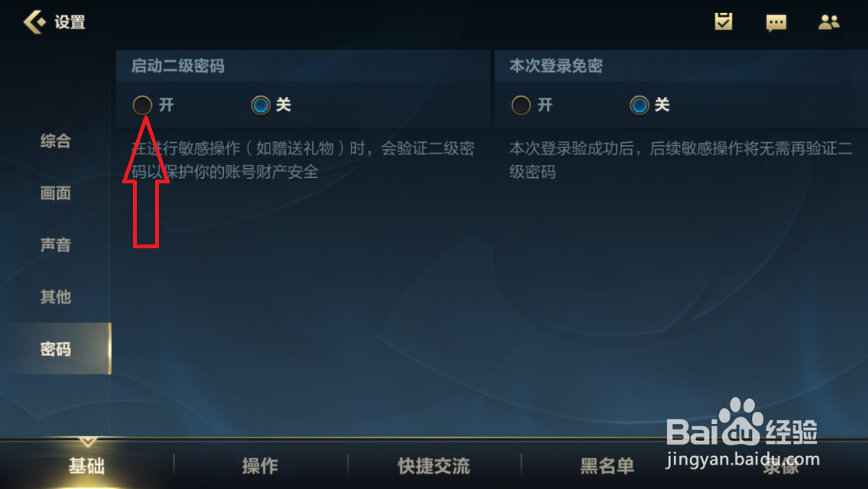The image size is (868, 489).
Task: Switch to the 基础 bottom tab
Action: 86,466
